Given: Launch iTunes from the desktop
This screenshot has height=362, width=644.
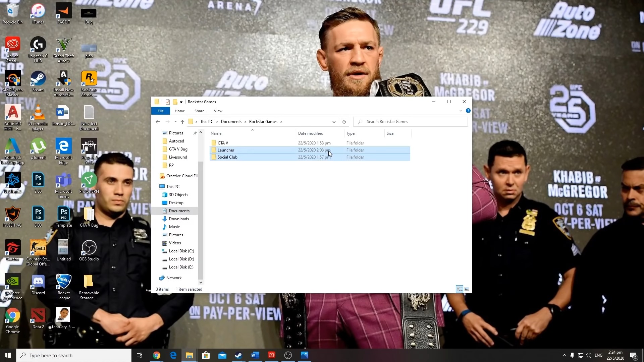Looking at the screenshot, I should click(x=38, y=14).
